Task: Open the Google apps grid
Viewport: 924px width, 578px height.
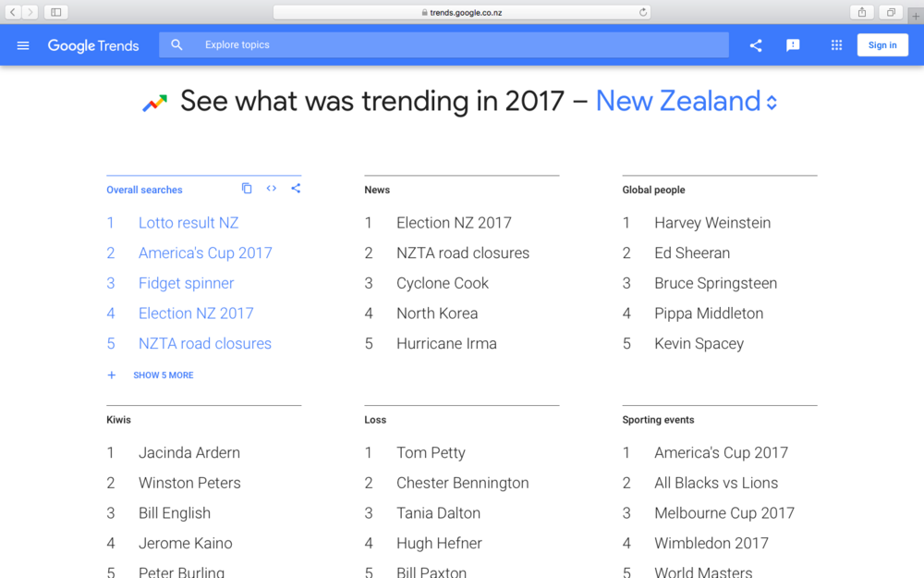Action: pos(836,45)
